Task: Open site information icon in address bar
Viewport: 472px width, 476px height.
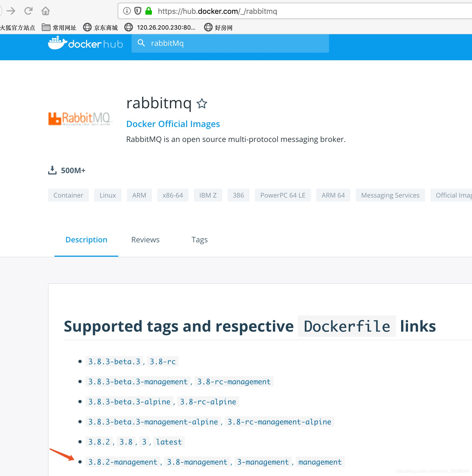Action: [127, 11]
